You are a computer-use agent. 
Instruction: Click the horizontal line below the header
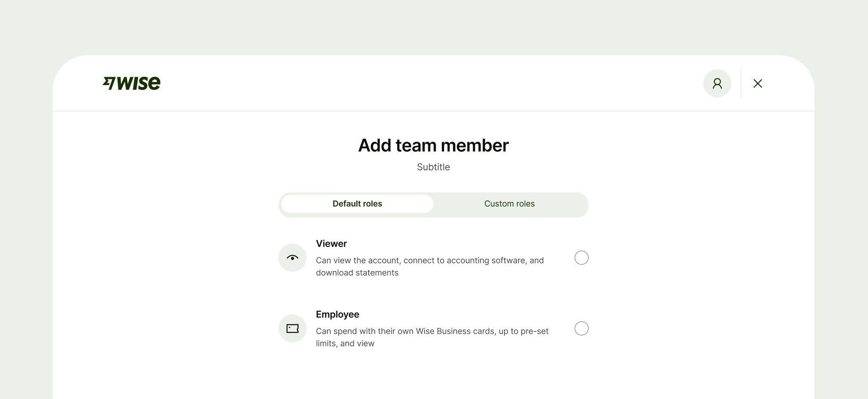tap(433, 111)
